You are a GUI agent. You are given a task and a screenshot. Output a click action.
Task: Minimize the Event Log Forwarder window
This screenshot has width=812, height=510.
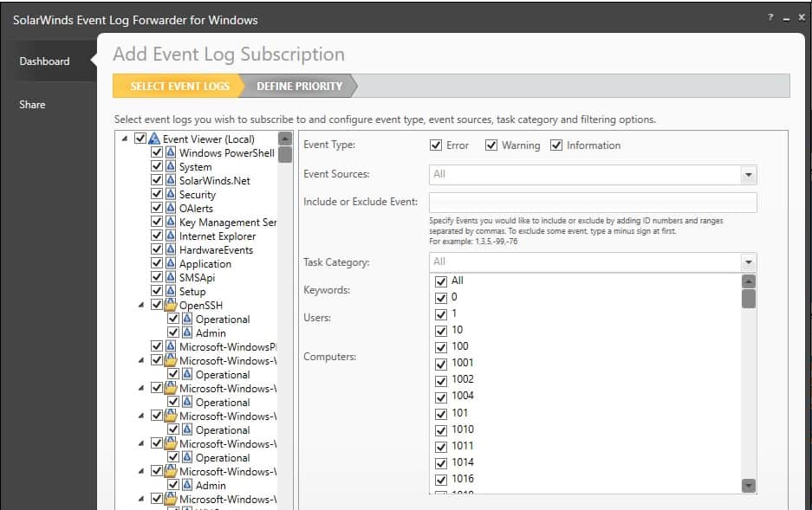point(787,19)
